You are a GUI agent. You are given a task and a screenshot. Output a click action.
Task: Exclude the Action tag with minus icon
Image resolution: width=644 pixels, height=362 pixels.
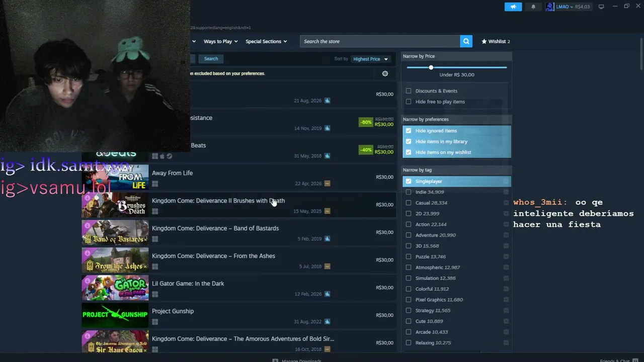pyautogui.click(x=506, y=224)
